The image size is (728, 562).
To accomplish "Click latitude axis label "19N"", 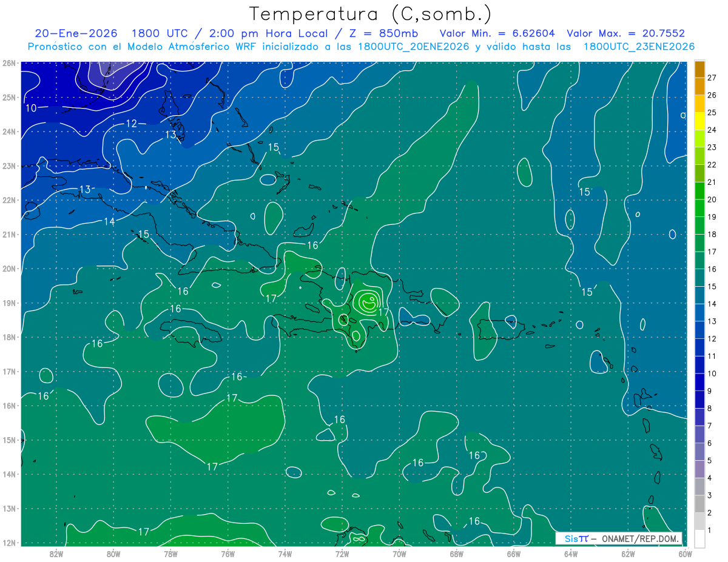I will (x=8, y=303).
